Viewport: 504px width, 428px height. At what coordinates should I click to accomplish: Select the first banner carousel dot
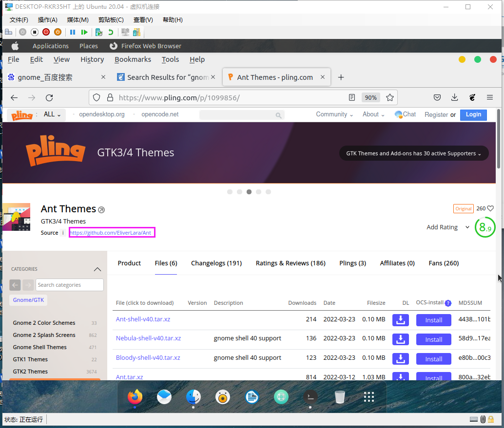point(230,192)
